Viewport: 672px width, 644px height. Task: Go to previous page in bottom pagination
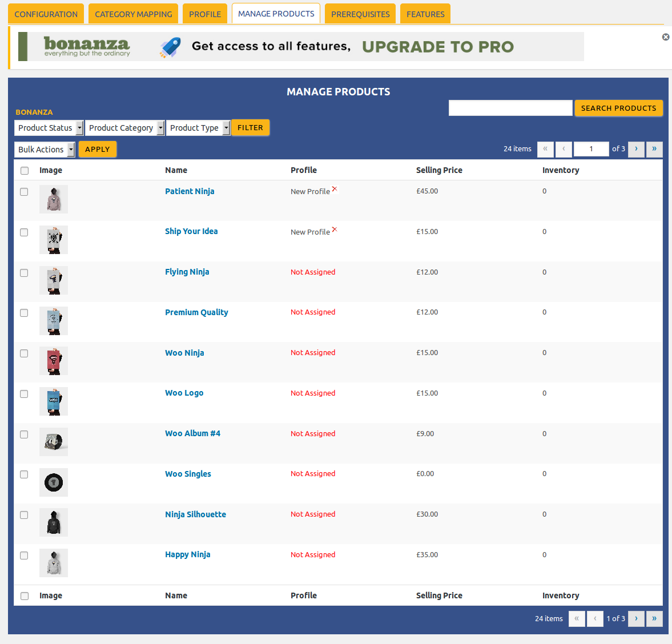point(595,619)
